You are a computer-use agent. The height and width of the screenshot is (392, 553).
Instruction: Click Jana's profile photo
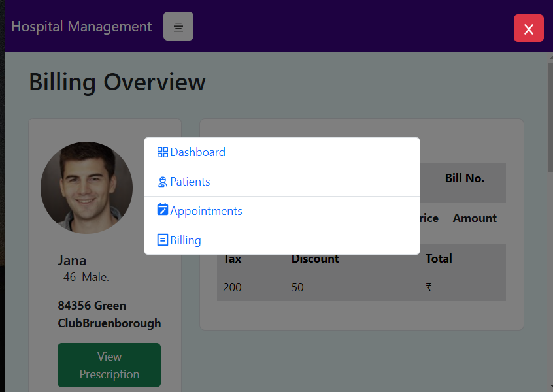tap(86, 188)
